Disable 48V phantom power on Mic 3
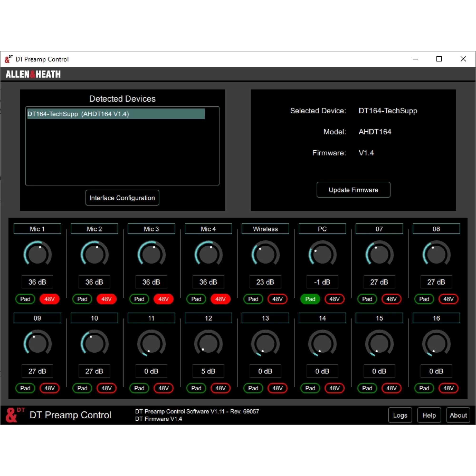The height and width of the screenshot is (476, 476). pyautogui.click(x=164, y=299)
